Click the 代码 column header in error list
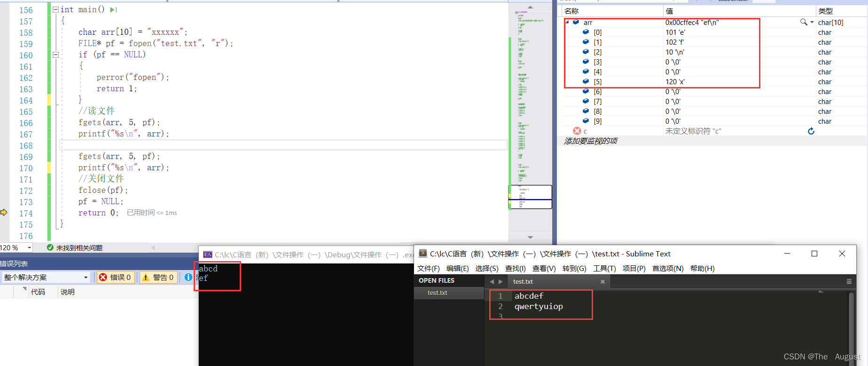868x366 pixels. click(38, 292)
